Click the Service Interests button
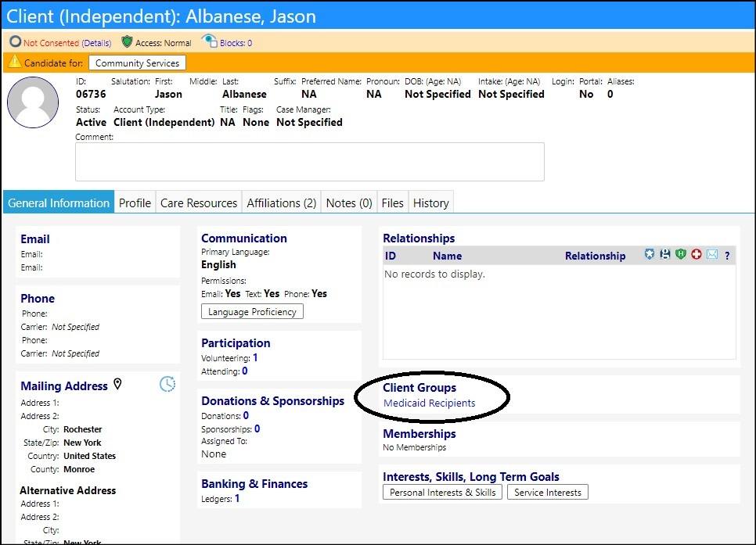This screenshot has height=545, width=756. [x=548, y=492]
